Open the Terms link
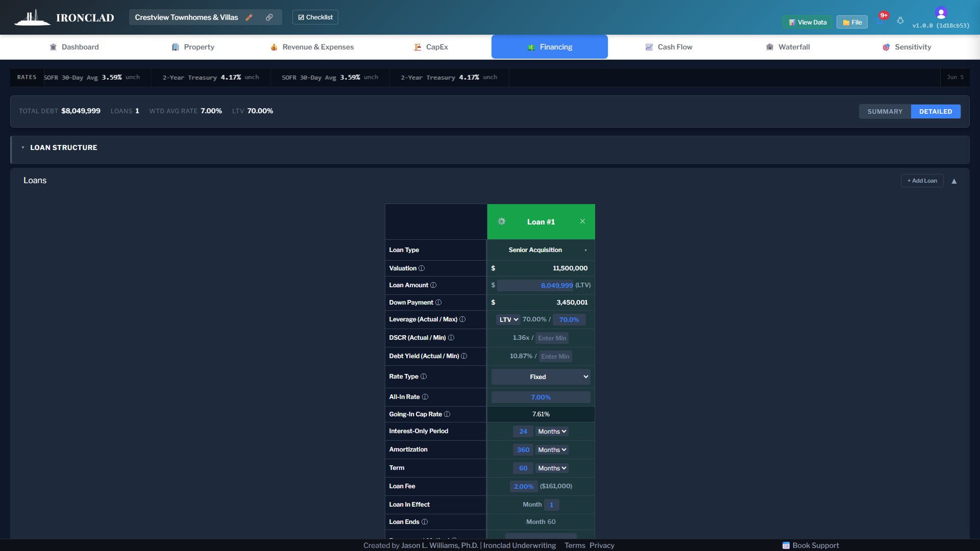The width and height of the screenshot is (980, 551). [575, 545]
